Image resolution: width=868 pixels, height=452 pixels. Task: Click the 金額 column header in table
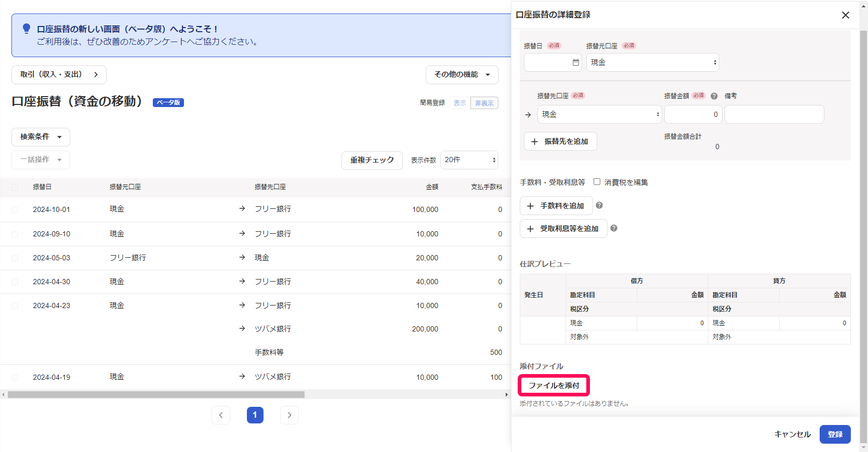click(432, 187)
